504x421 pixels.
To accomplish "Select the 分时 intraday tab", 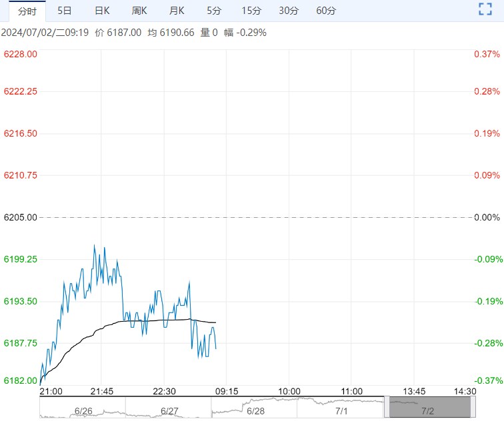I will coord(27,11).
